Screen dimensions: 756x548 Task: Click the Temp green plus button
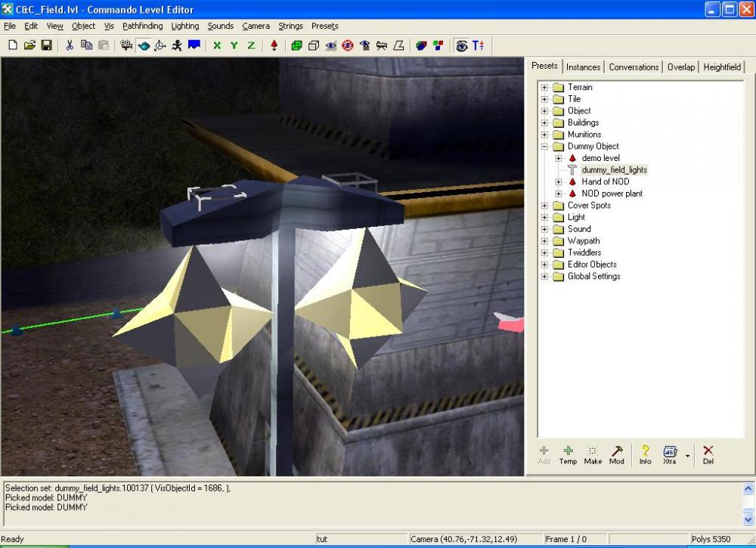[x=568, y=454]
